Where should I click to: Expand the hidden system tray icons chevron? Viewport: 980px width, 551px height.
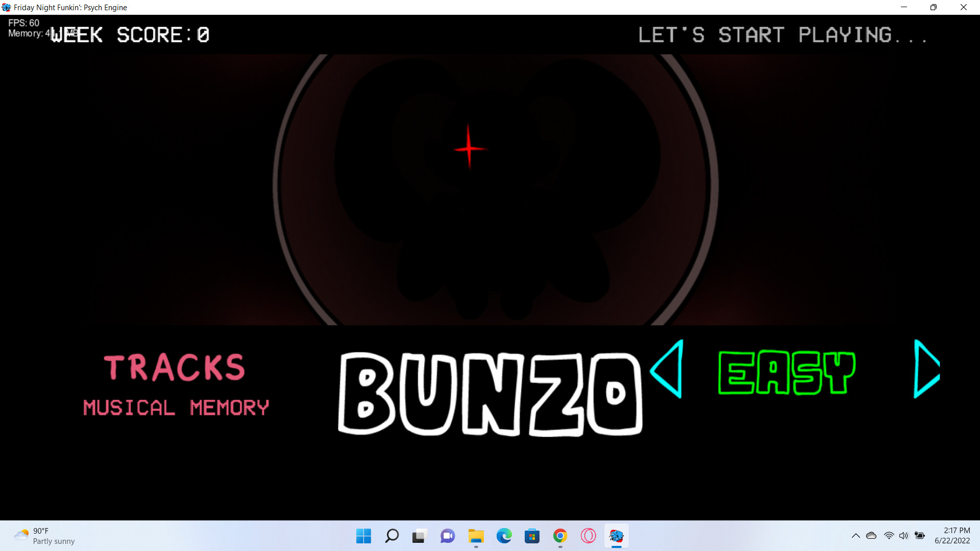coord(855,536)
